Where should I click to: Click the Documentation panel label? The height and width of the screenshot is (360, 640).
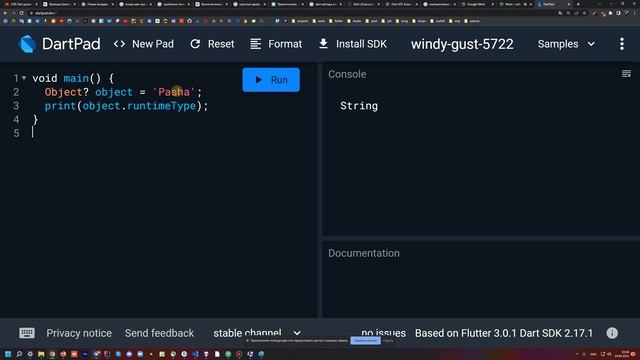pyautogui.click(x=364, y=253)
